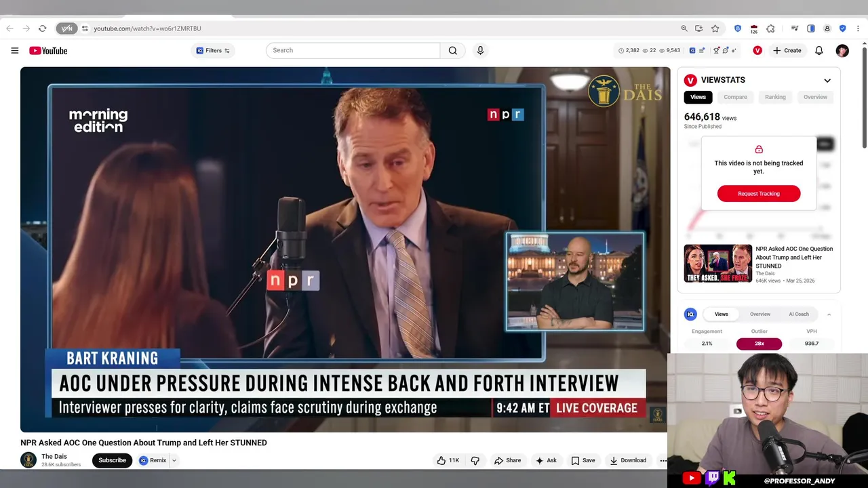Image resolution: width=868 pixels, height=488 pixels.
Task: View site information icon in address bar
Action: point(85,28)
